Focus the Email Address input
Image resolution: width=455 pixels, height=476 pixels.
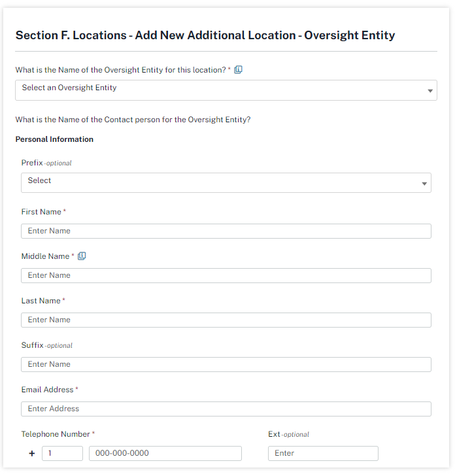[226, 409]
